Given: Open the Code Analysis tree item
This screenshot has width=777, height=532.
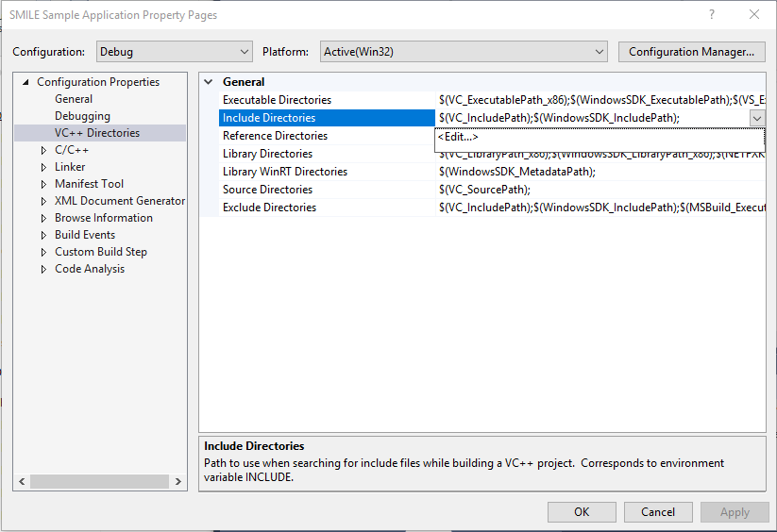Looking at the screenshot, I should (90, 269).
